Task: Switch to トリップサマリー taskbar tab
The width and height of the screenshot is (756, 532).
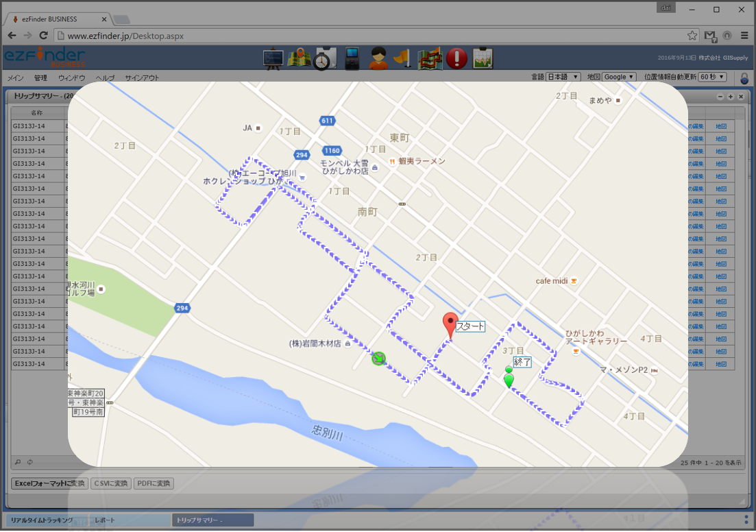Action: (x=212, y=520)
